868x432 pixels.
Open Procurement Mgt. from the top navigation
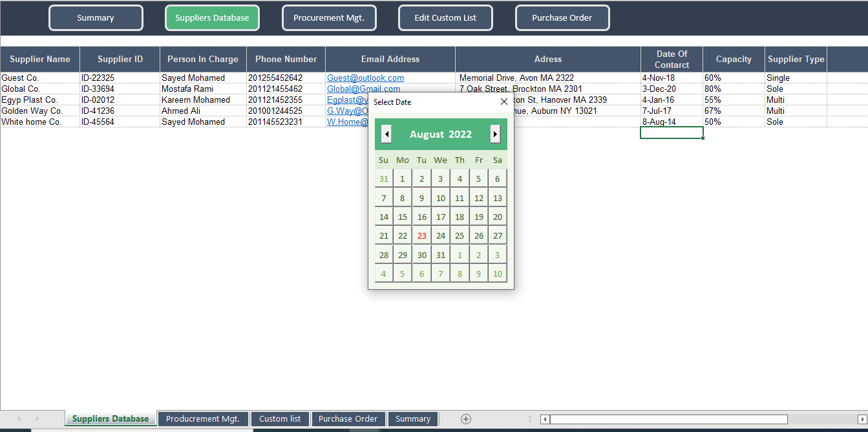coord(329,18)
